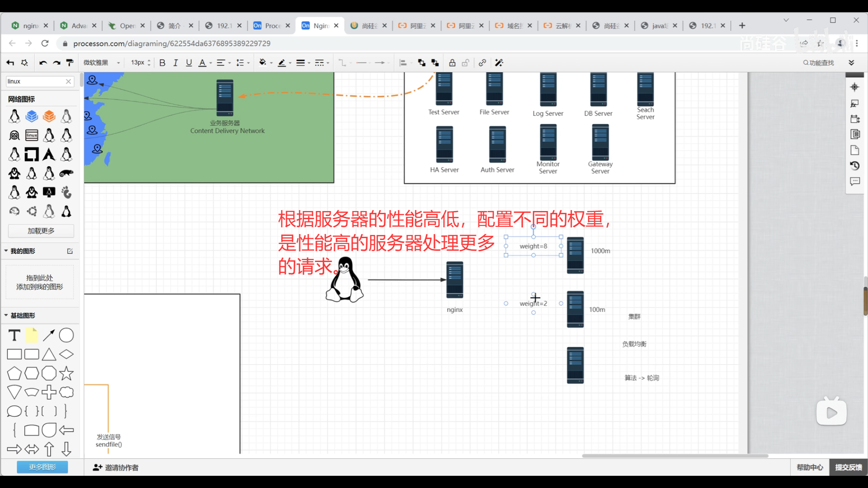Open the history clock icon in right sidebar

click(x=854, y=166)
